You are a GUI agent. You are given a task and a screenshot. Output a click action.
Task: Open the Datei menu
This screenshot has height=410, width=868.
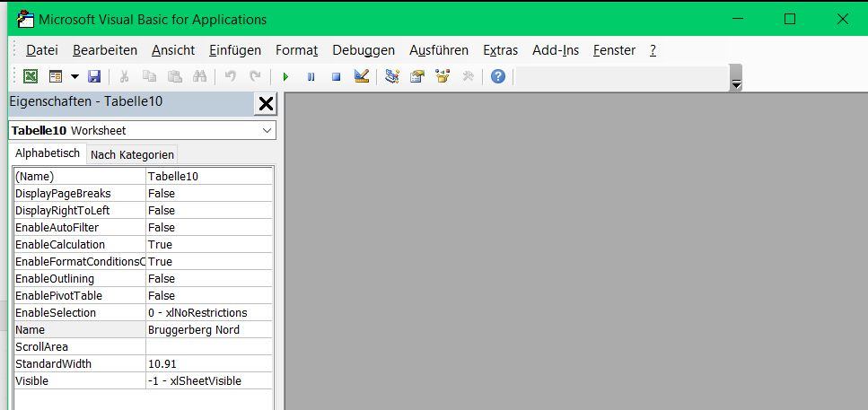42,50
